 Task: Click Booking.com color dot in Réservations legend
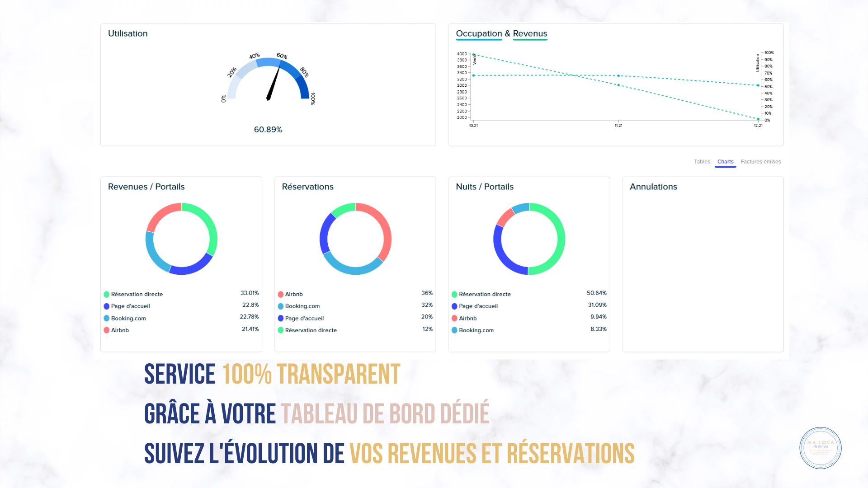coord(281,306)
